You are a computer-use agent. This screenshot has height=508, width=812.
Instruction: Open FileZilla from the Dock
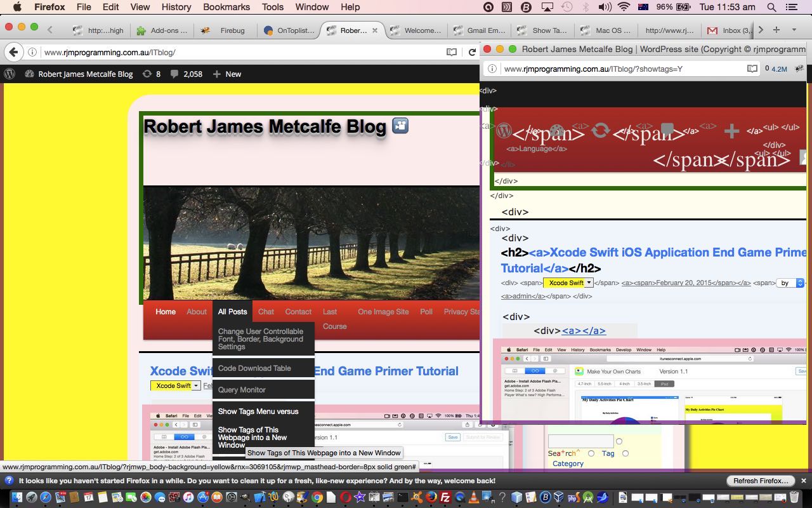[445, 497]
